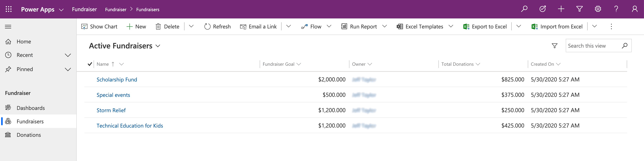Toggle the select all rows checkmark
The width and height of the screenshot is (644, 161).
[90, 64]
